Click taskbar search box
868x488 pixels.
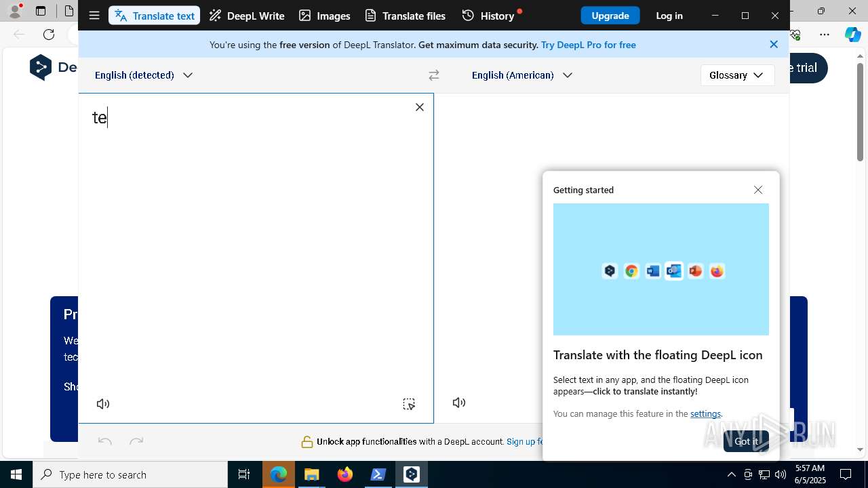130,474
